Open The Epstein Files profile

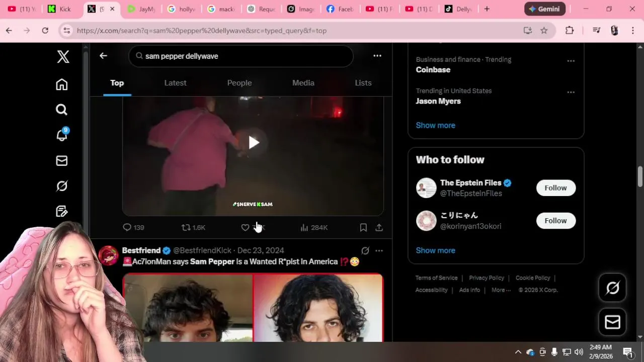tap(471, 183)
